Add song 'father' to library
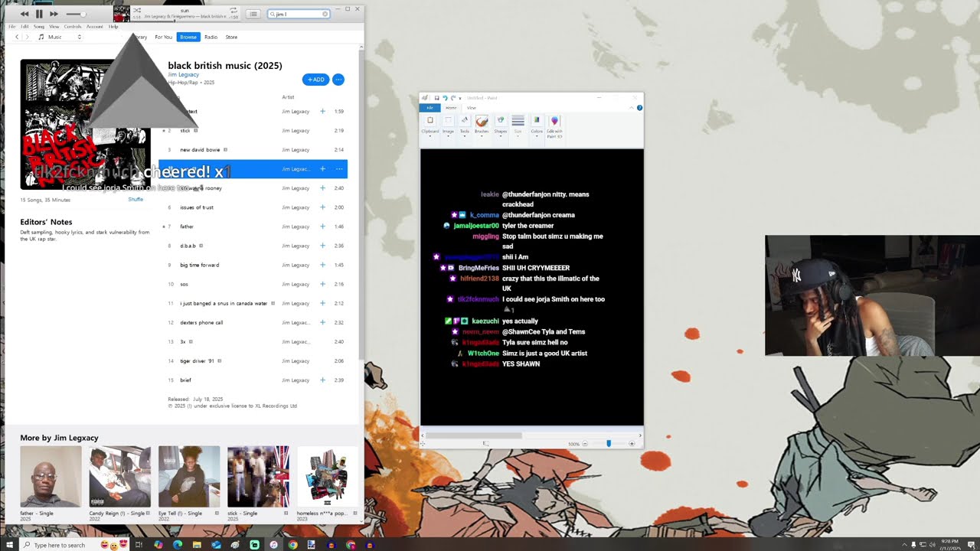 [x=322, y=227]
